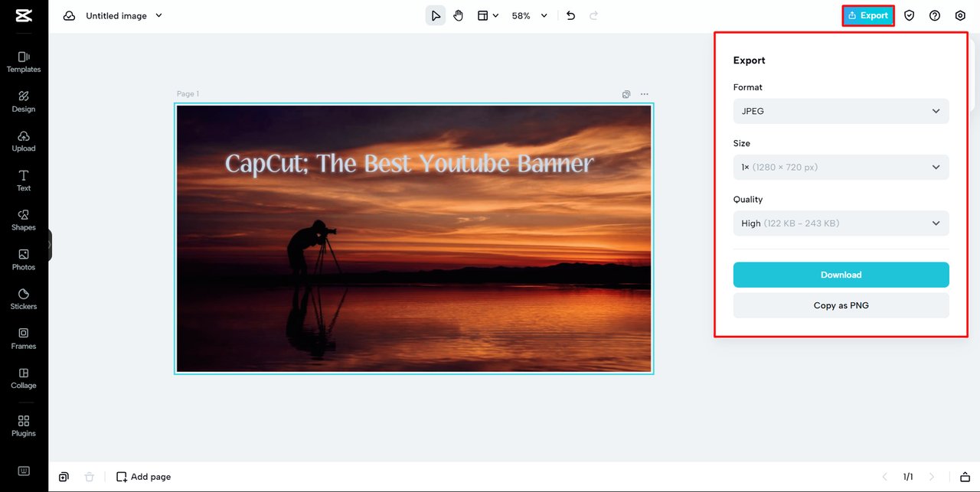Image resolution: width=980 pixels, height=492 pixels.
Task: Duplicate Page 1 using the copy icon
Action: [626, 94]
